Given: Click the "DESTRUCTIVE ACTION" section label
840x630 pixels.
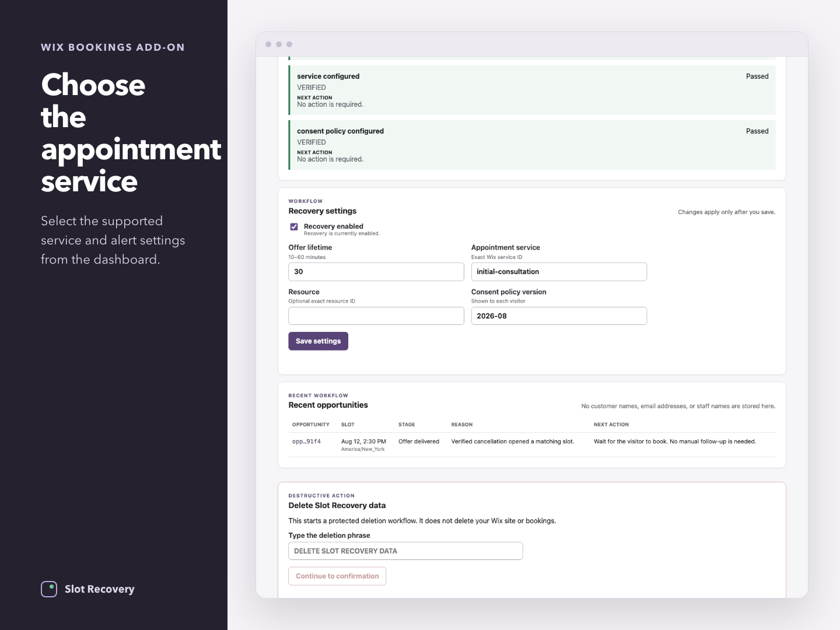Looking at the screenshot, I should (321, 496).
